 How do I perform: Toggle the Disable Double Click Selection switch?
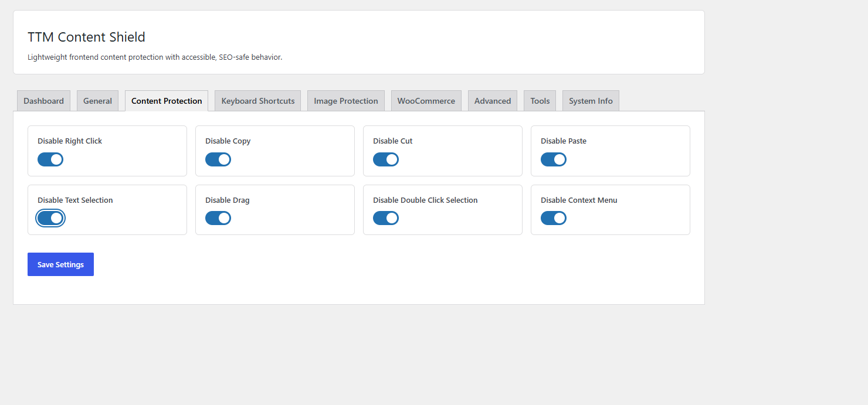386,218
